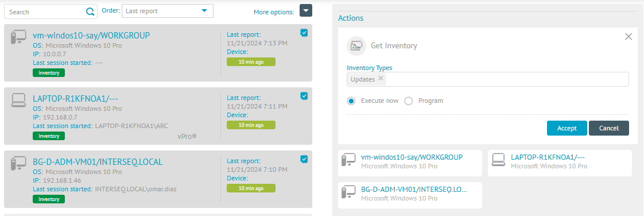The image size is (644, 216).
Task: Uncheck the BG-D-ADM-VM01 device checkbox
Action: coord(304,159)
